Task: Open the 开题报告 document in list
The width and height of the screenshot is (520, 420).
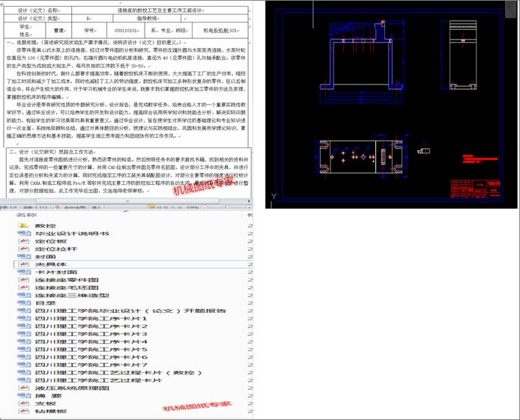Action: coord(127,310)
